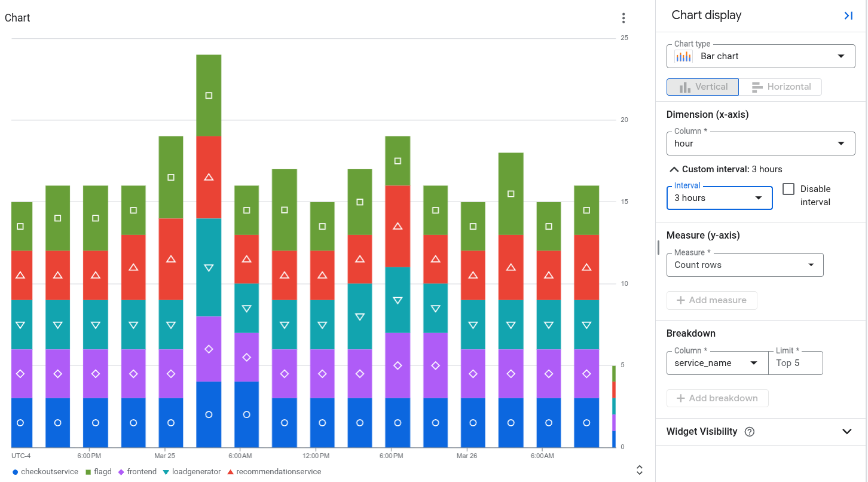The image size is (868, 482).
Task: Click the Add measure button
Action: click(711, 300)
